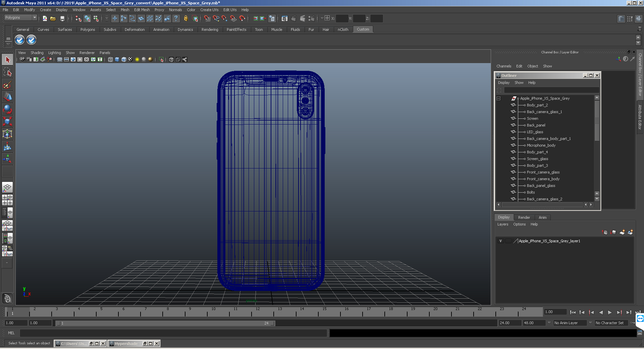Switch to the Polygons shelf tab

88,30
